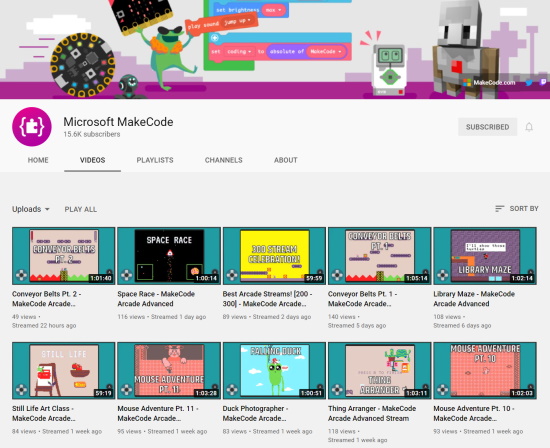The image size is (550, 448).
Task: Click the 1:03:11 duration badge
Action: tap(417, 393)
